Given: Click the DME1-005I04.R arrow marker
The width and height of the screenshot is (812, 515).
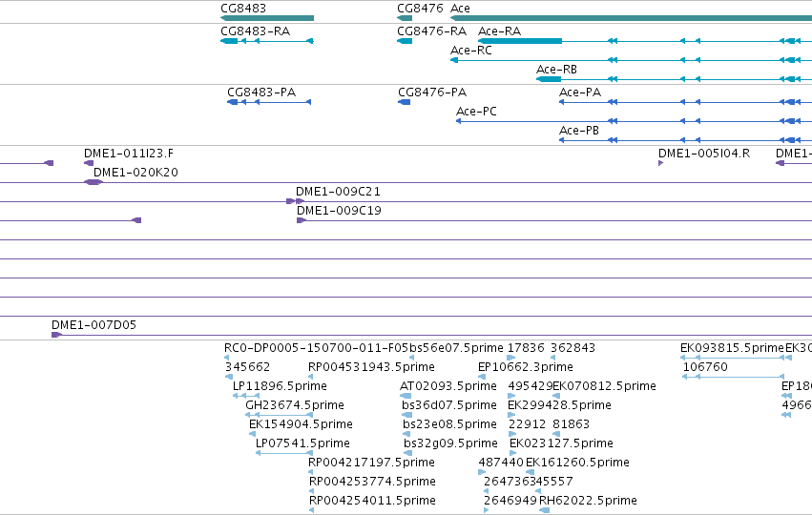Looking at the screenshot, I should (661, 163).
